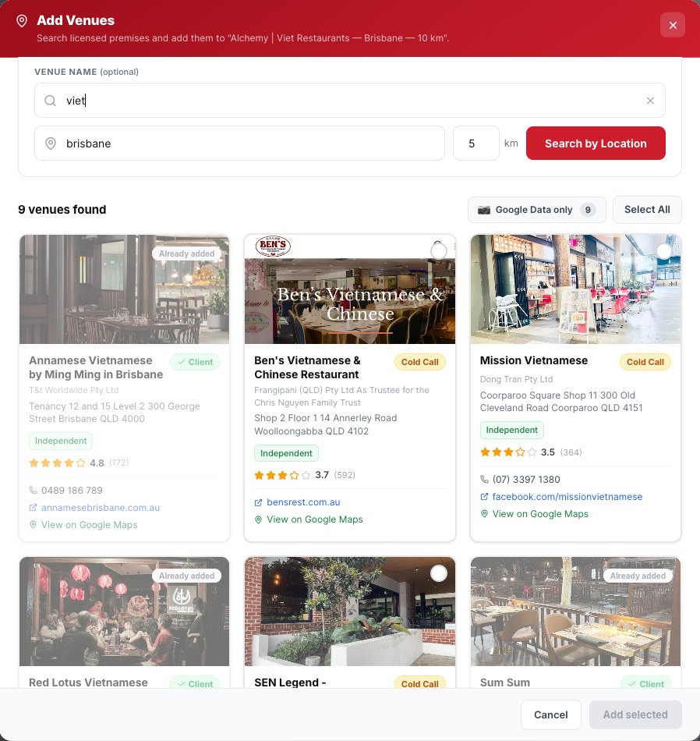This screenshot has width=700, height=741.
Task: Click Ben's address 'Shop 2 Floor 1 14 Annerley Road'
Action: (325, 418)
